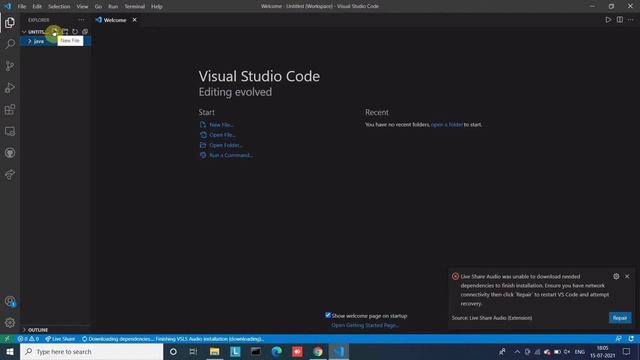Open the Manage gear in activity bar
The width and height of the screenshot is (640, 360).
(10, 323)
